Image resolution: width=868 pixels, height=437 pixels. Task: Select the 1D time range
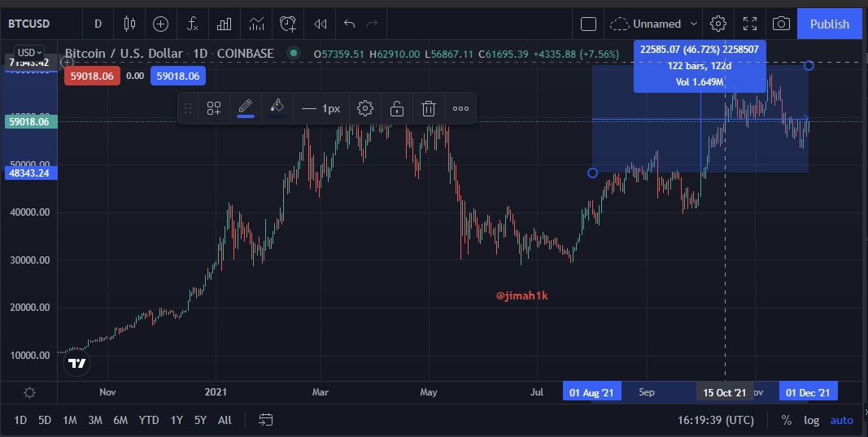click(x=20, y=421)
